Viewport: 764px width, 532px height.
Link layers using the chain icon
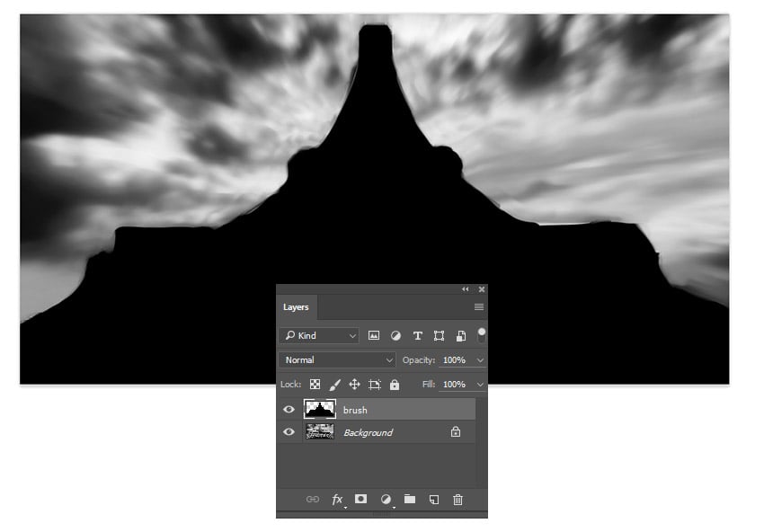(315, 499)
